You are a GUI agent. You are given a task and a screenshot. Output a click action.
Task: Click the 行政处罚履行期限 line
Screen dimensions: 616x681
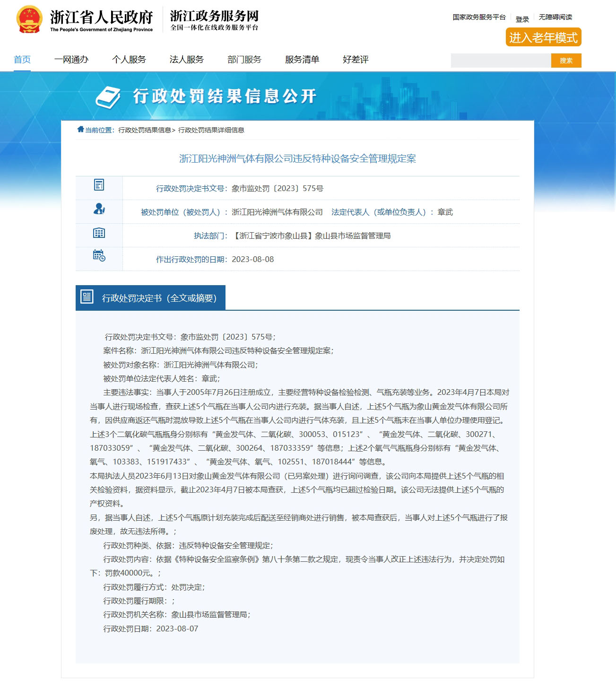[139, 601]
